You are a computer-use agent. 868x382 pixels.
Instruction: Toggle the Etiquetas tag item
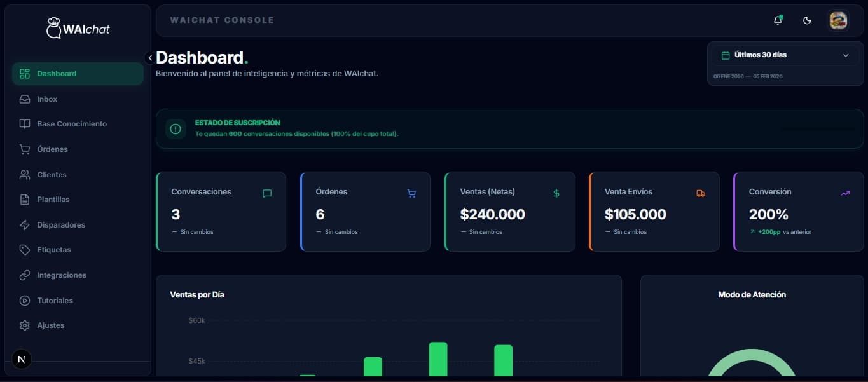pos(53,250)
